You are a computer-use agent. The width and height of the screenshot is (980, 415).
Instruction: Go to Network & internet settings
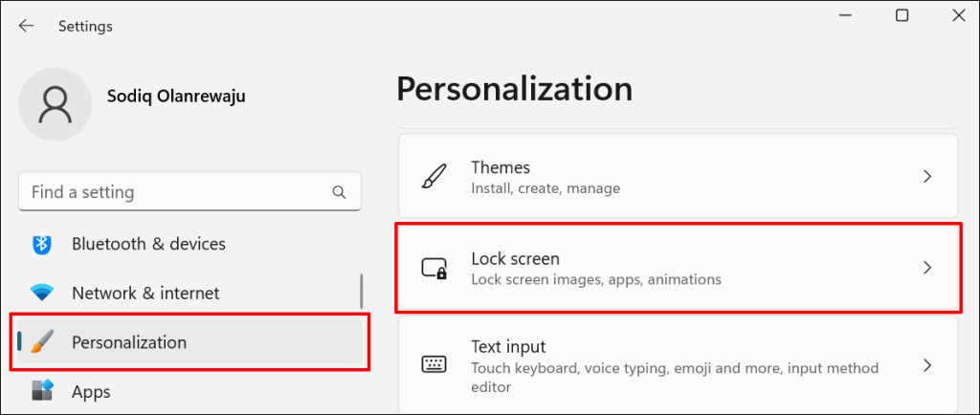tap(145, 293)
